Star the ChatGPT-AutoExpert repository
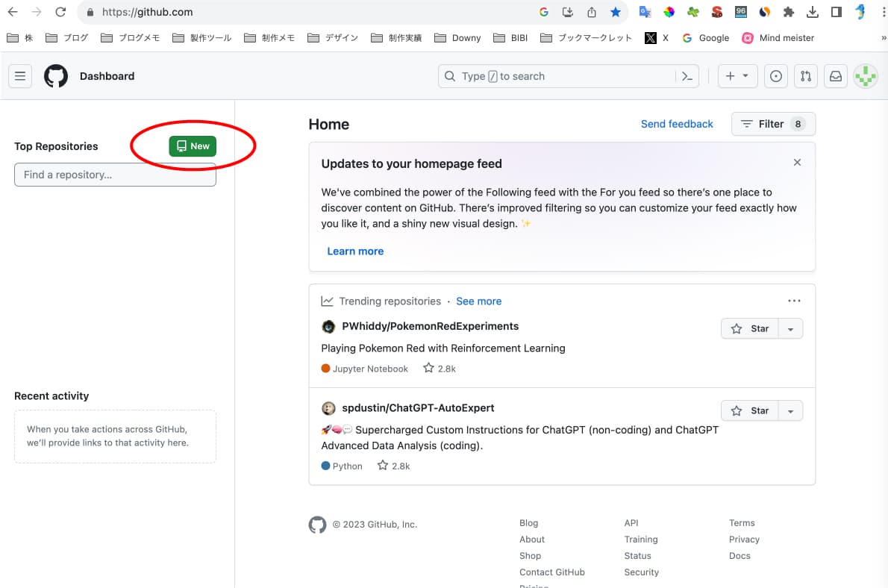This screenshot has width=888, height=588. pyautogui.click(x=750, y=410)
